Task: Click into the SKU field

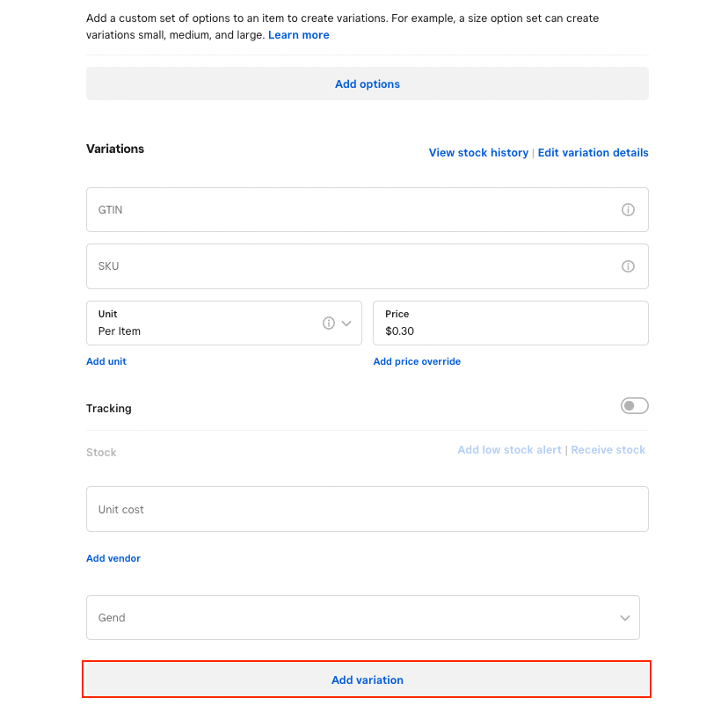Action: [x=352, y=266]
